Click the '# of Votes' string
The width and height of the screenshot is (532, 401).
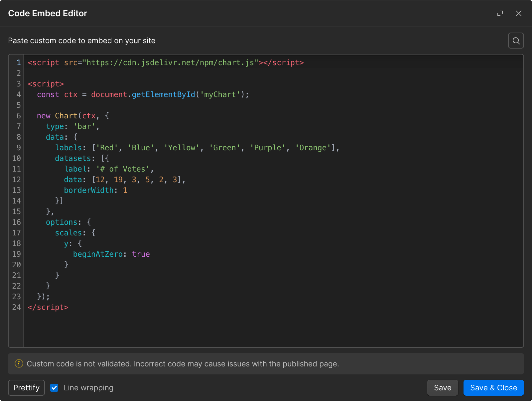point(123,169)
